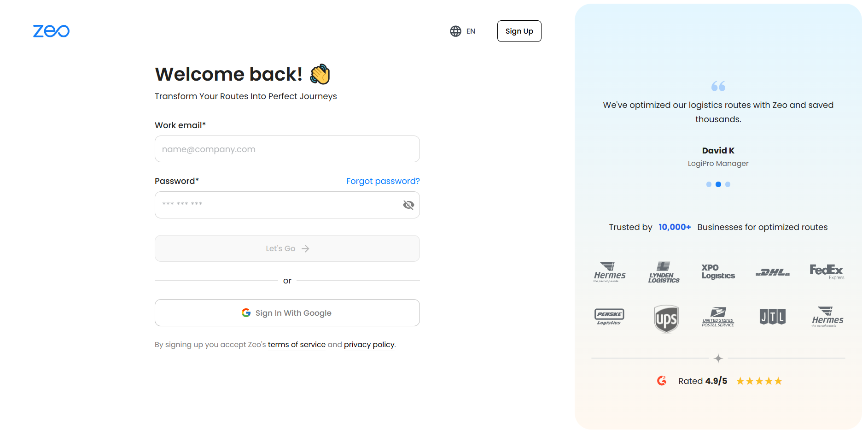
Task: Select the third testimonial dot
Action: (728, 184)
